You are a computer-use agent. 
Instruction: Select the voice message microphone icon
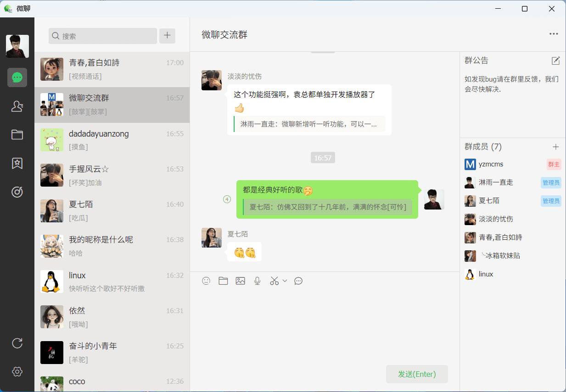point(258,281)
